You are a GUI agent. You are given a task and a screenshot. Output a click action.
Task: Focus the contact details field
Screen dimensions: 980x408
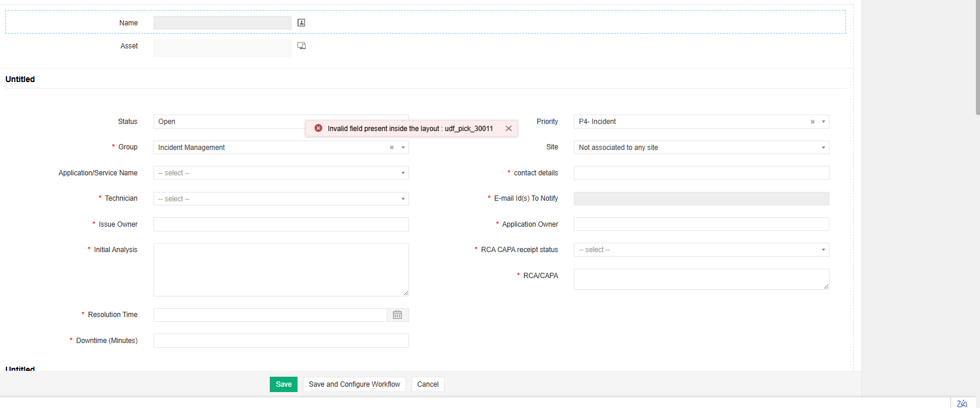pyautogui.click(x=701, y=173)
